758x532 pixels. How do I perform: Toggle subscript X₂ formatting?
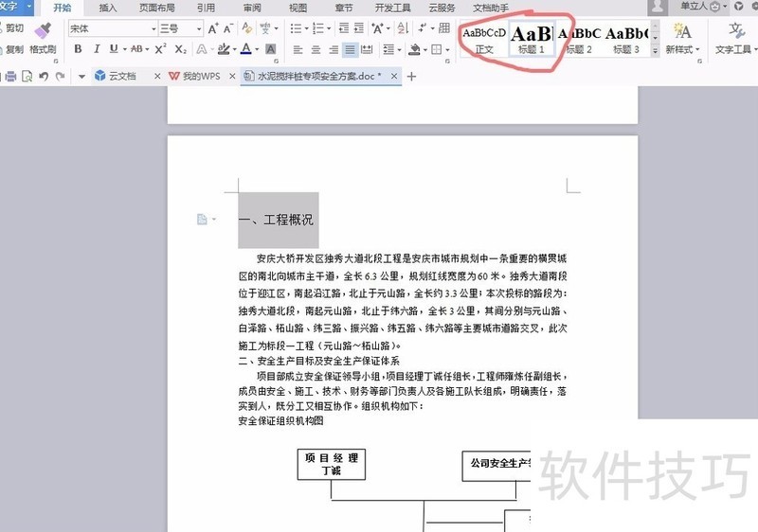coord(180,49)
